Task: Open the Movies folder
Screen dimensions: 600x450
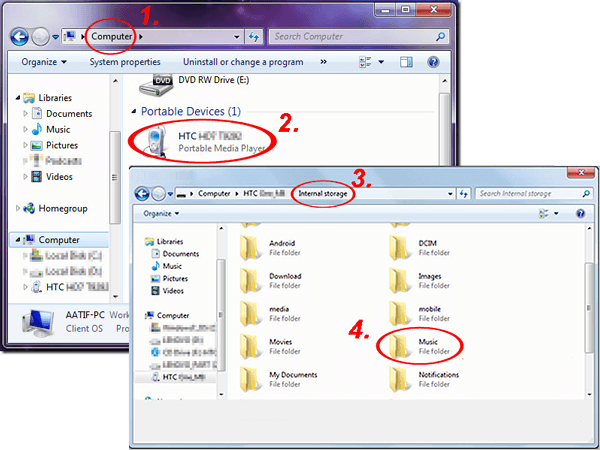Action: 270,346
